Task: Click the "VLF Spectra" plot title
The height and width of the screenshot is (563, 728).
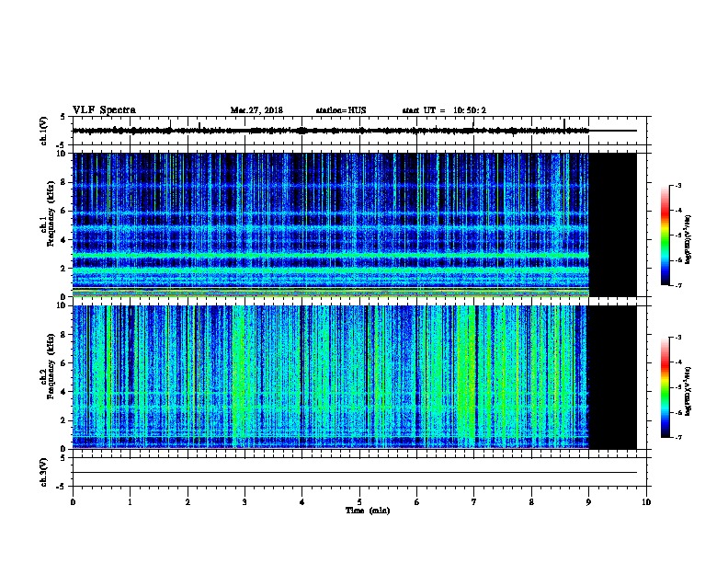Action: point(104,110)
